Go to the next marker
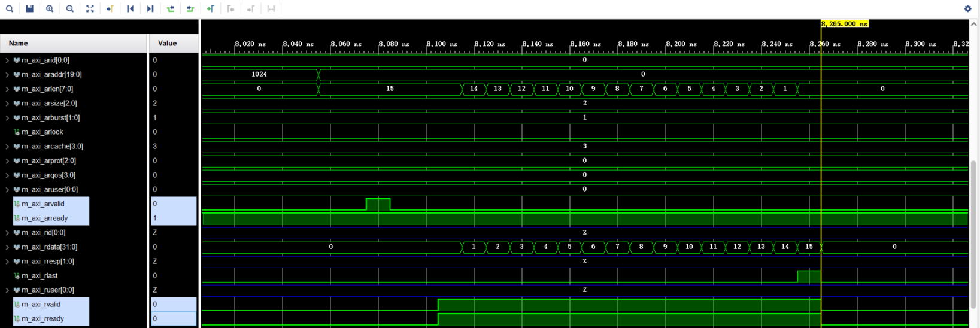 [251, 8]
